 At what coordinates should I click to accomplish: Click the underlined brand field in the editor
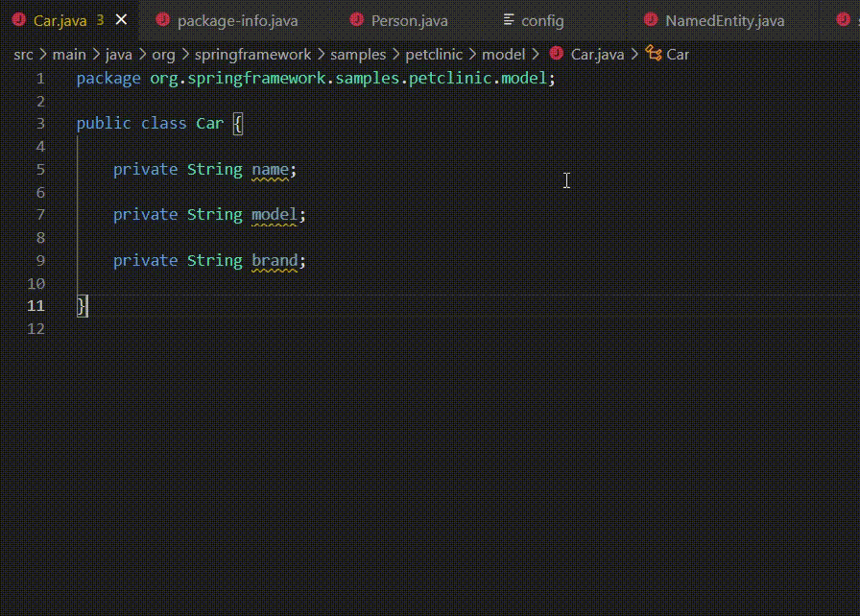click(x=275, y=260)
